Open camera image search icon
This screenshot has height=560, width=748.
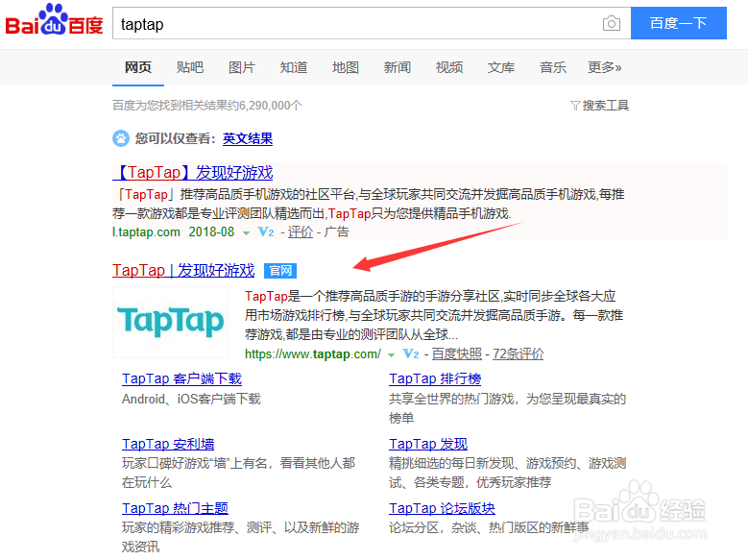click(x=611, y=23)
